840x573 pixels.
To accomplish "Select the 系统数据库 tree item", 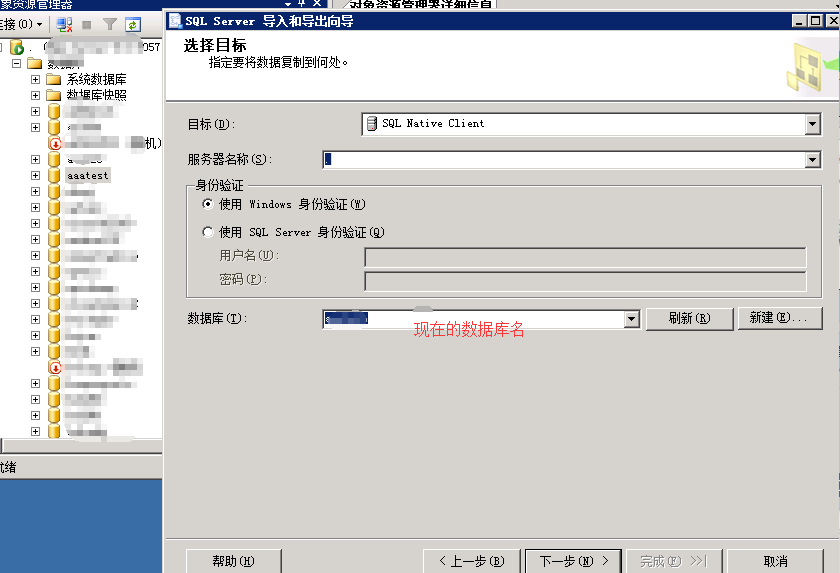I will (x=96, y=79).
